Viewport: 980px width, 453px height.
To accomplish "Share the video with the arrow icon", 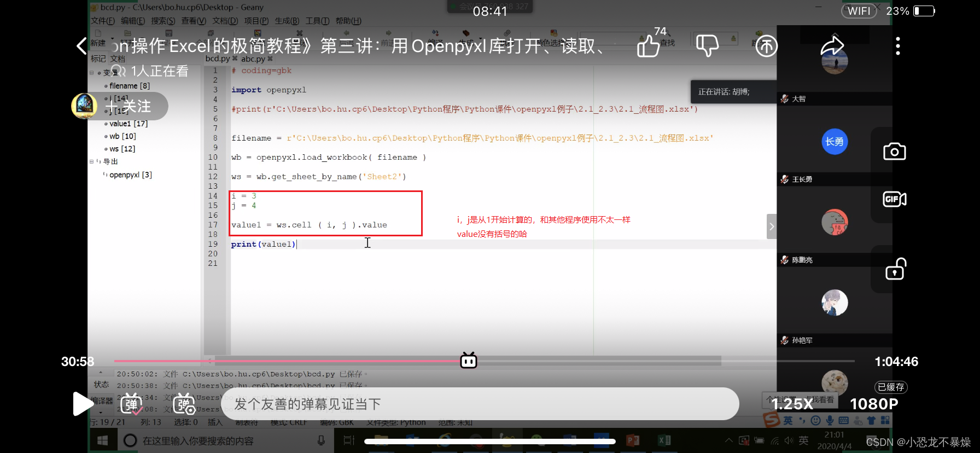I will point(832,45).
